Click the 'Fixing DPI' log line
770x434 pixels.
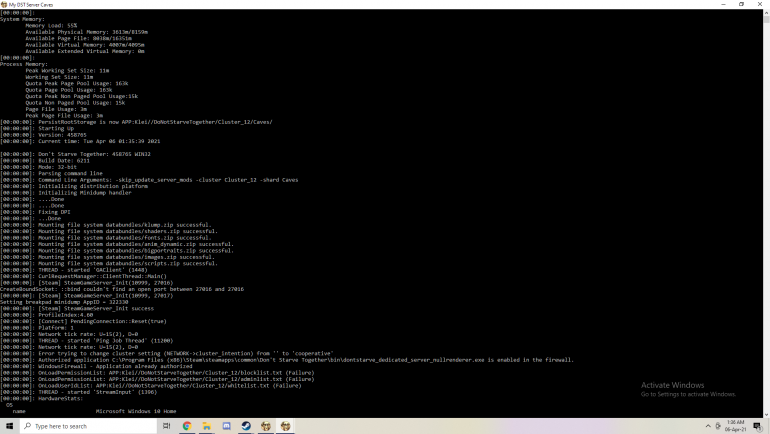35,212
